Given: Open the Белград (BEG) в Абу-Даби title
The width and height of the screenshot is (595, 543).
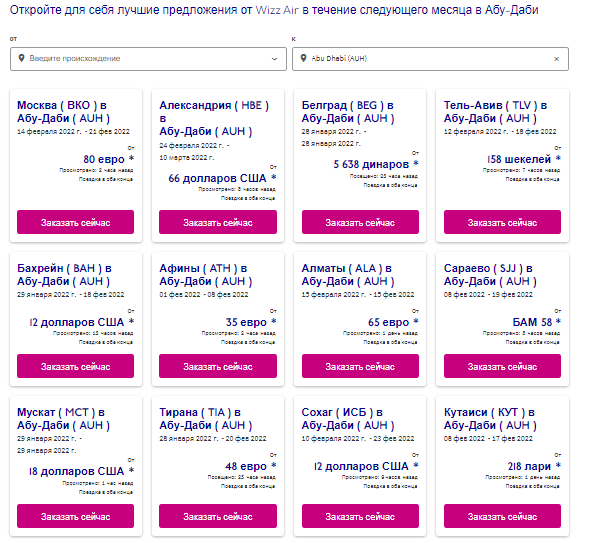Looking at the screenshot, I should (348, 112).
